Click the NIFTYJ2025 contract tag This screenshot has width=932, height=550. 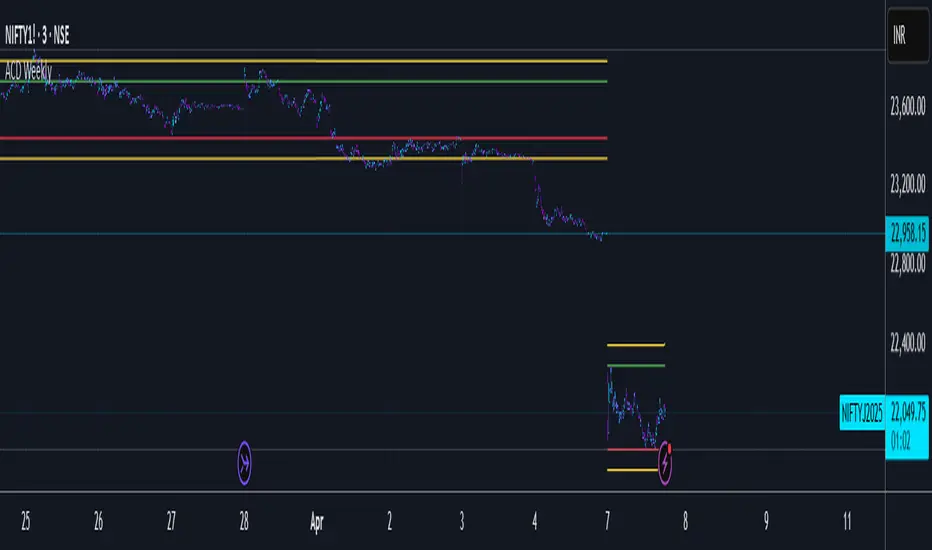862,412
